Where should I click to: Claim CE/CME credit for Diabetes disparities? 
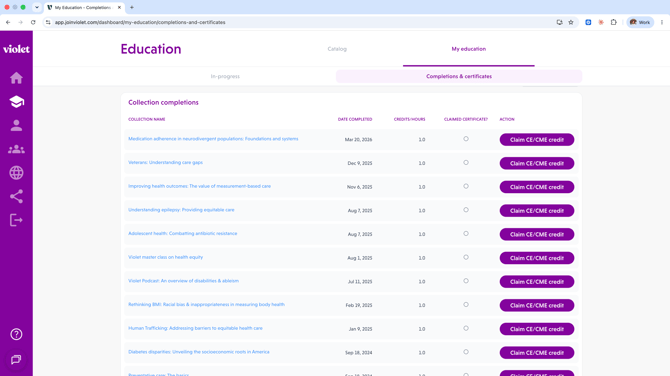click(x=537, y=353)
